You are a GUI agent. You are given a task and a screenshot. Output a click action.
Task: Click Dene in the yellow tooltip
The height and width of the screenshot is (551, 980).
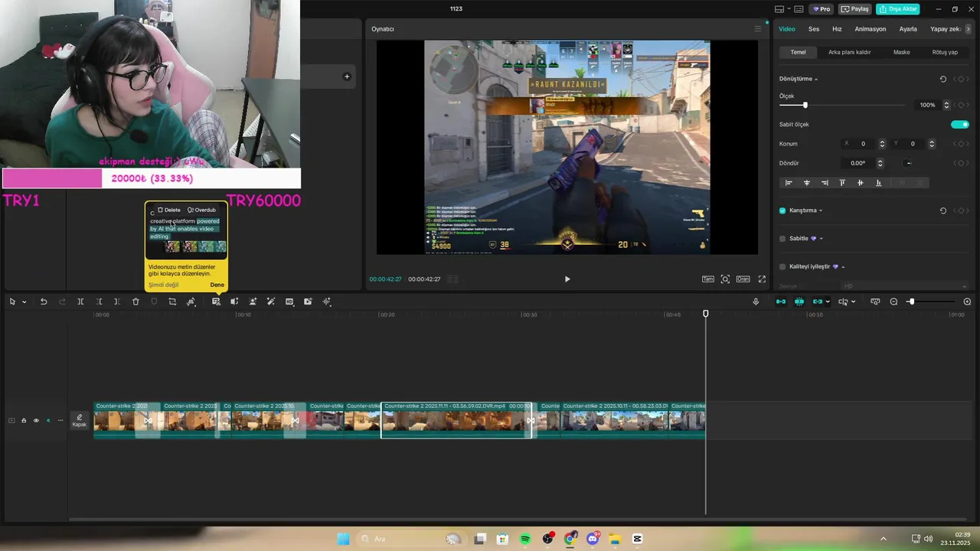217,285
